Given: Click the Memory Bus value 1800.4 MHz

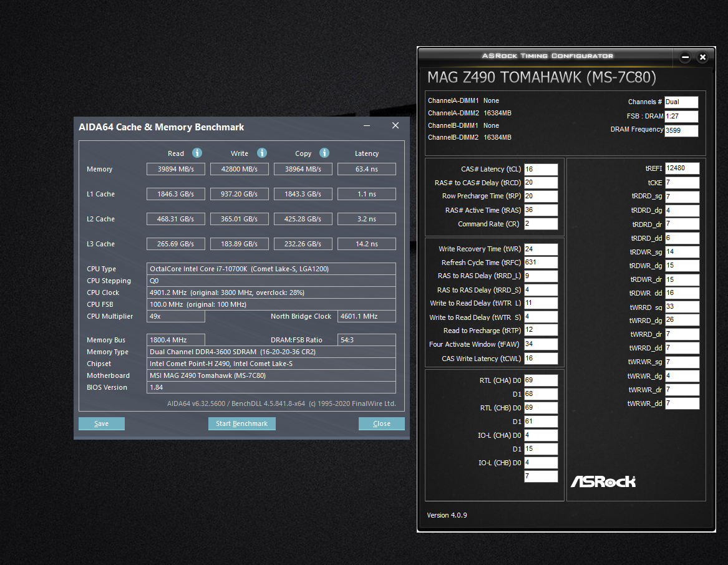Looking at the screenshot, I should (175, 340).
